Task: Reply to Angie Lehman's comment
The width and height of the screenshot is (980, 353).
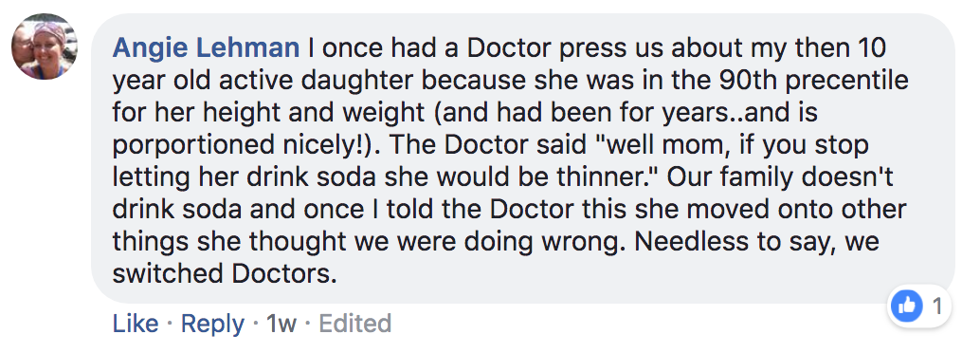Action: click(x=212, y=325)
